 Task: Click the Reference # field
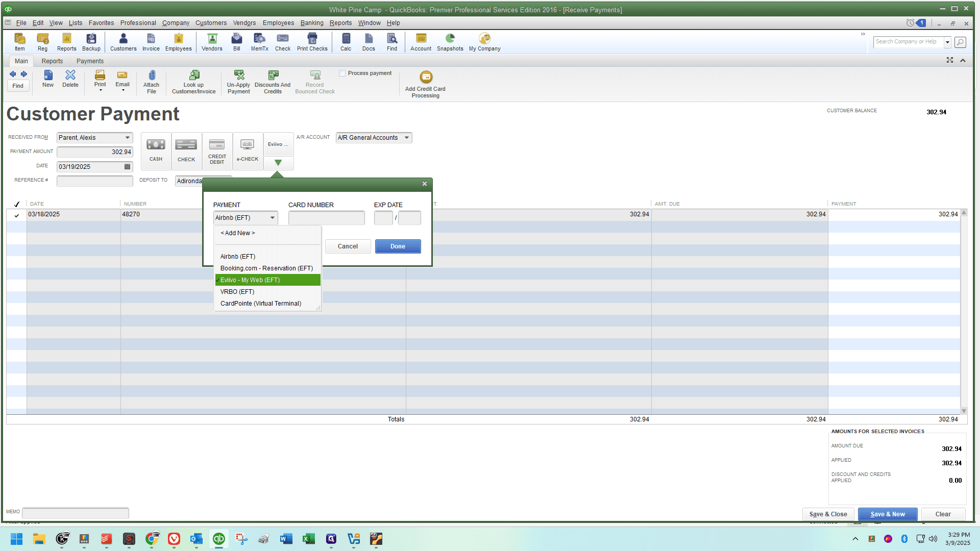click(x=95, y=181)
